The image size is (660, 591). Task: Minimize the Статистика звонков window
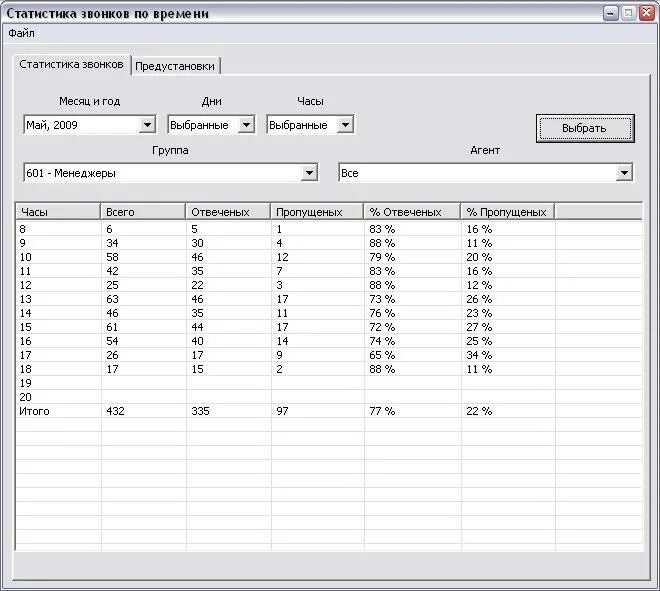click(610, 13)
